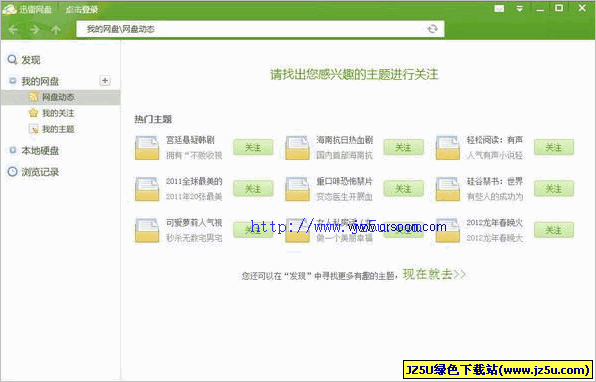Open the 硅谷禁书：世界 topic title
596x382 pixels.
495,181
